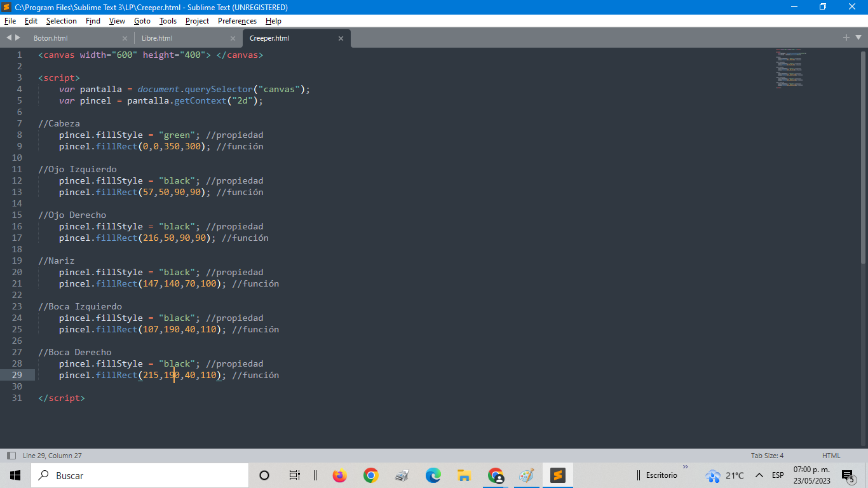The width and height of the screenshot is (868, 488).
Task: Open File Explorer from the taskbar
Action: click(x=464, y=475)
